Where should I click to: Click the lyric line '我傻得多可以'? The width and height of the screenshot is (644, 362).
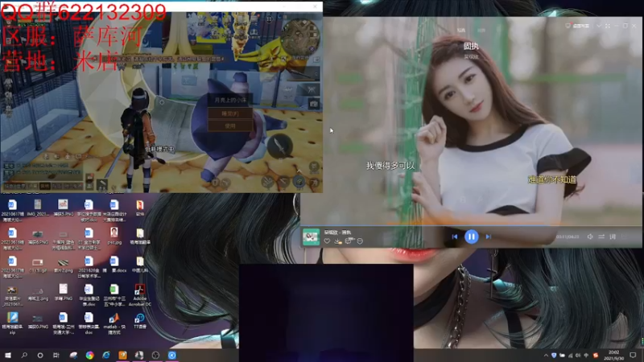click(x=390, y=166)
